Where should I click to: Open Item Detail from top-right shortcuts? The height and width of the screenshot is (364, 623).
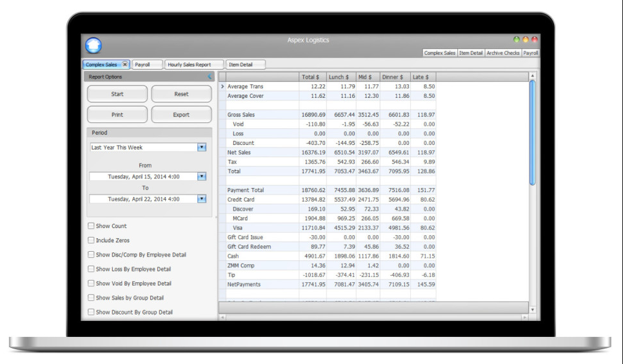[471, 53]
